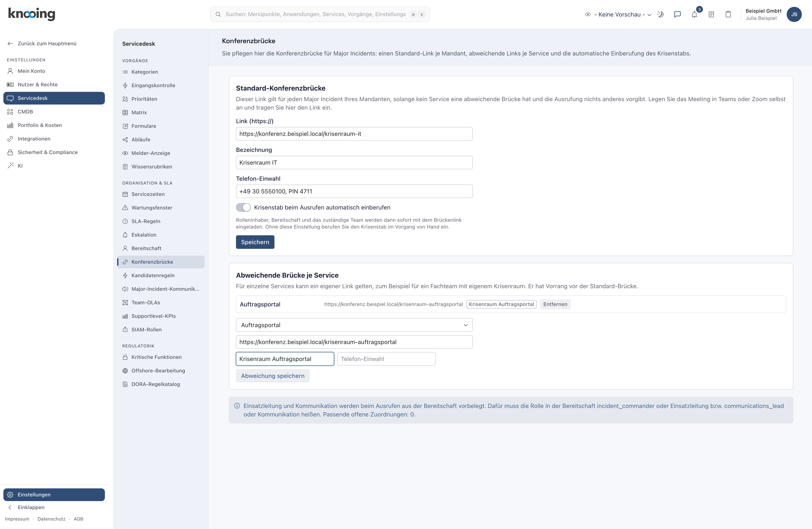Open Major-Incident-Kommunikation settings
This screenshot has height=529, width=812.
pos(161,289)
